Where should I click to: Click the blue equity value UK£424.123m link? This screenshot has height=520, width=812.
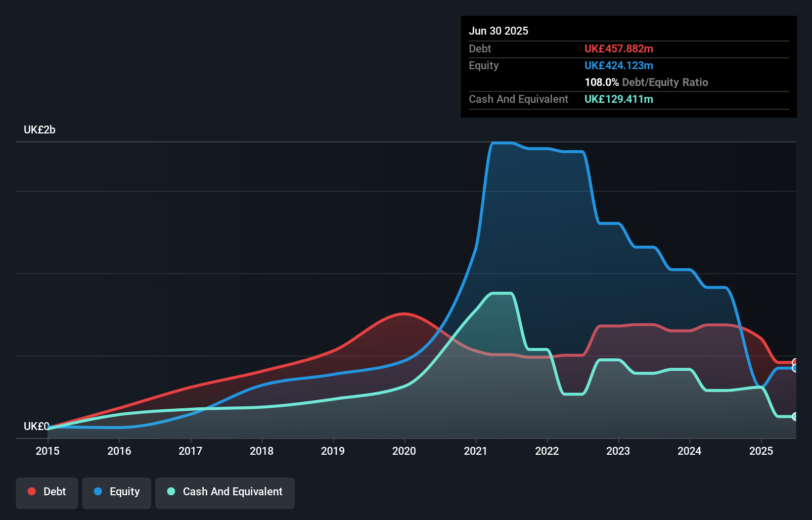pyautogui.click(x=619, y=65)
